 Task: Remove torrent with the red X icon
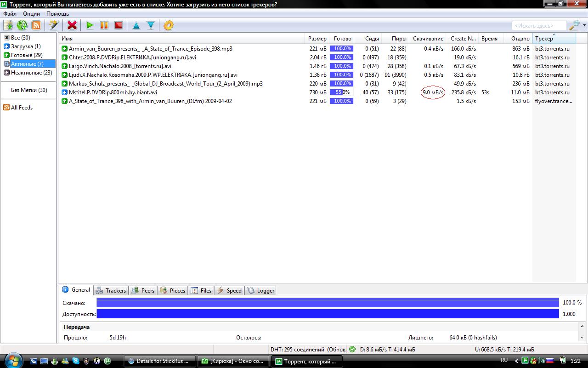[72, 25]
